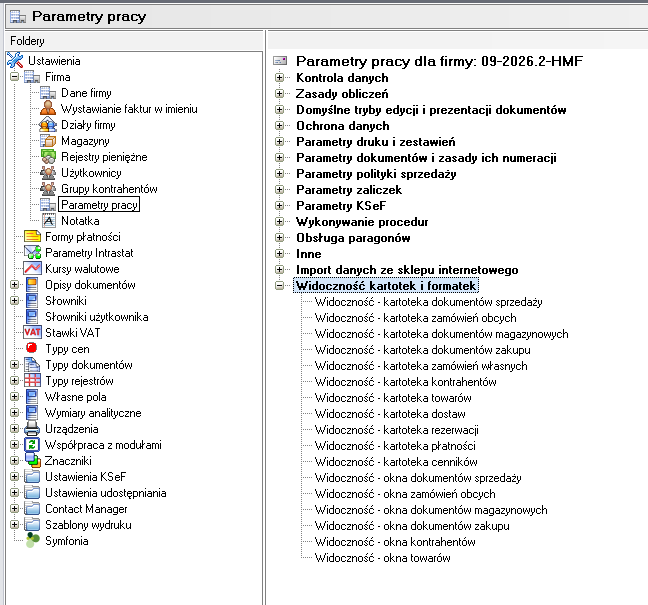Click the Stawki VAT icon
The image size is (648, 605).
click(x=31, y=333)
